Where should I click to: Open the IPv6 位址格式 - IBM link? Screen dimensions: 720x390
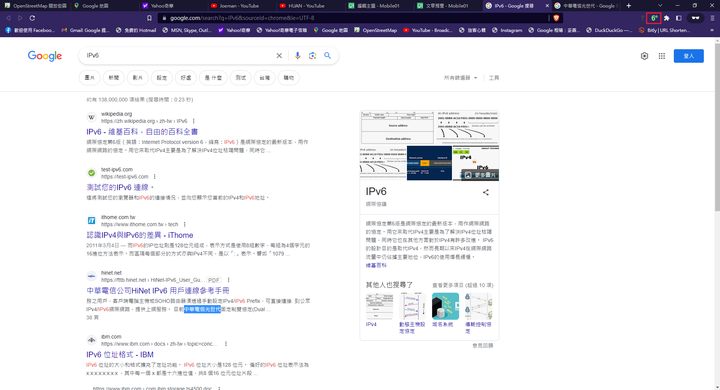coord(120,355)
